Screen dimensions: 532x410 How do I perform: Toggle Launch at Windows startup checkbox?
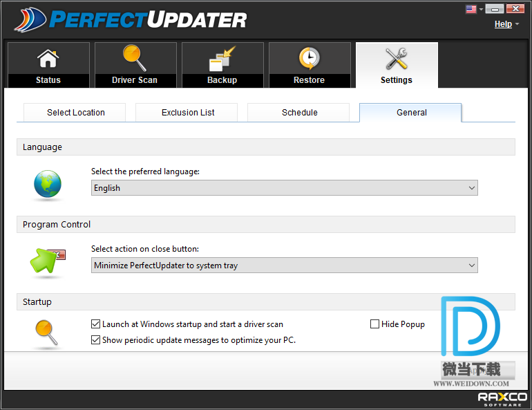click(x=95, y=324)
